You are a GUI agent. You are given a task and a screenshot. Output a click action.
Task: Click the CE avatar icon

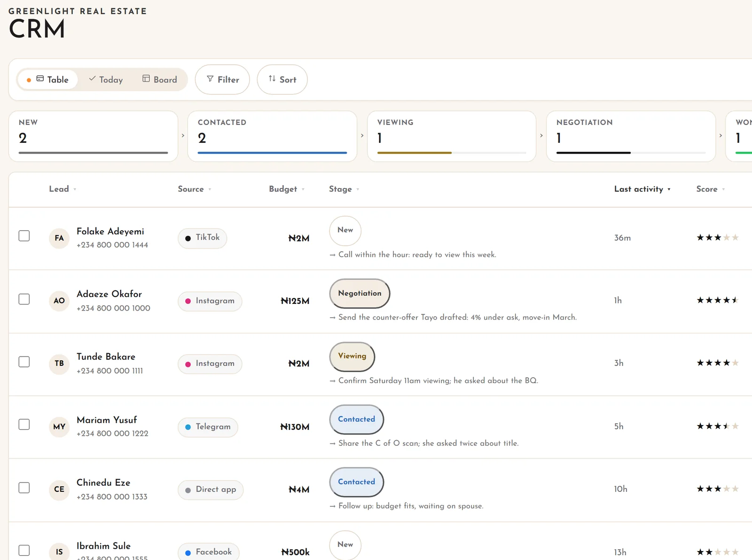tap(59, 490)
